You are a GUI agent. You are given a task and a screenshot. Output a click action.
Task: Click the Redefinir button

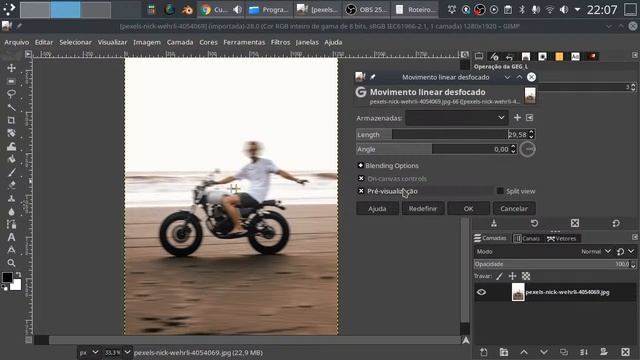click(423, 209)
